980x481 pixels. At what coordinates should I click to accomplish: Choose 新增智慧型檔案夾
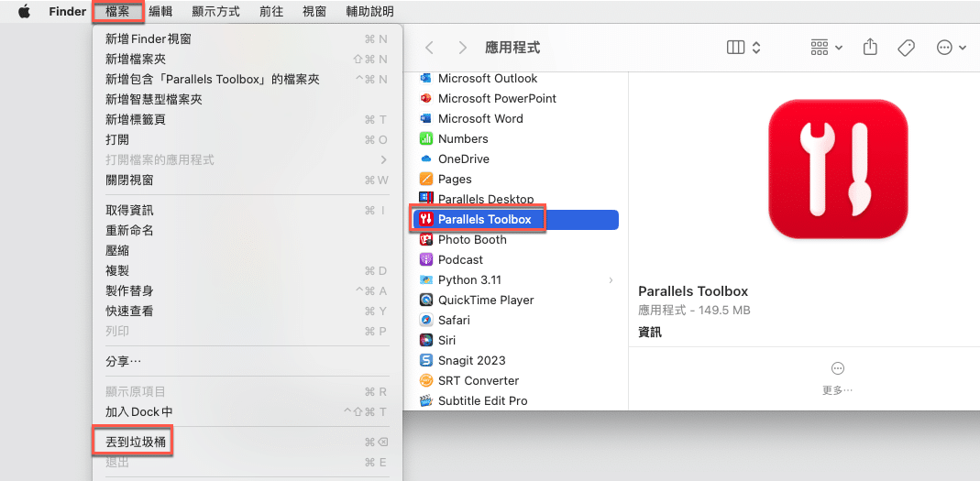point(247,99)
